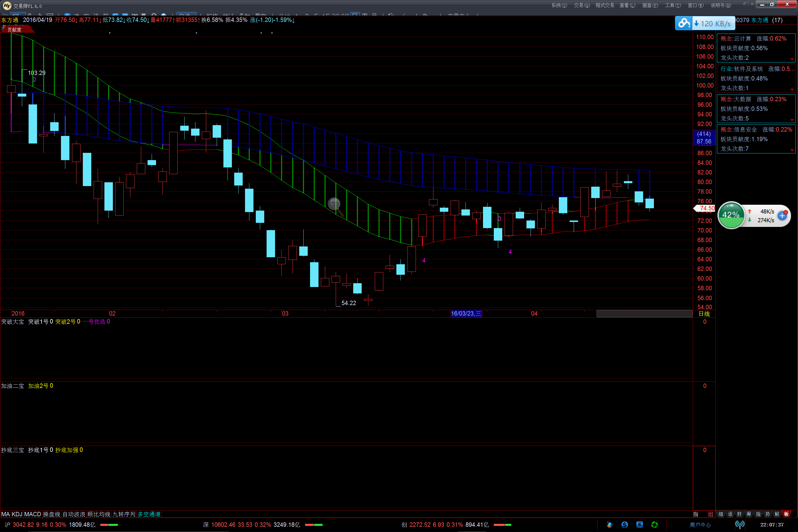Select the 九转序列 indicator tab
798x532 pixels.
[124, 514]
